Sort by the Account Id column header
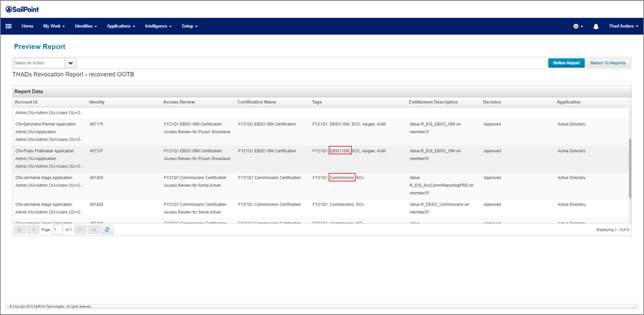The width and height of the screenshot is (644, 315). [x=26, y=102]
